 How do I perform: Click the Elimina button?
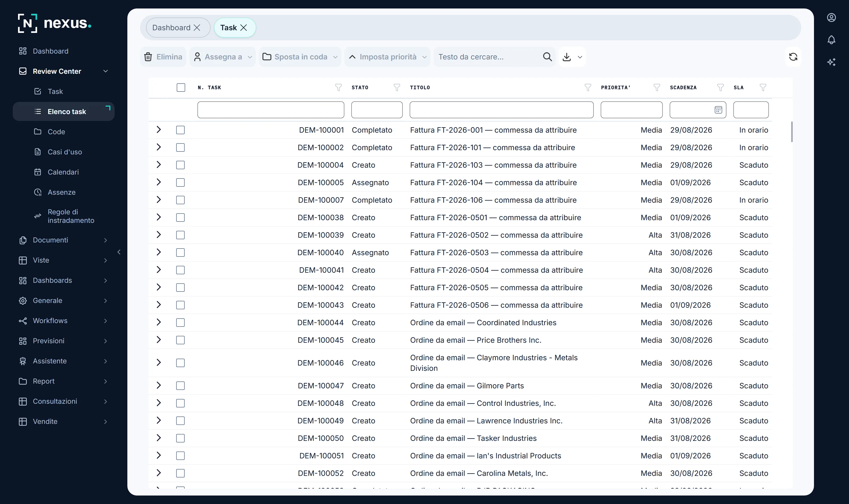[163, 57]
